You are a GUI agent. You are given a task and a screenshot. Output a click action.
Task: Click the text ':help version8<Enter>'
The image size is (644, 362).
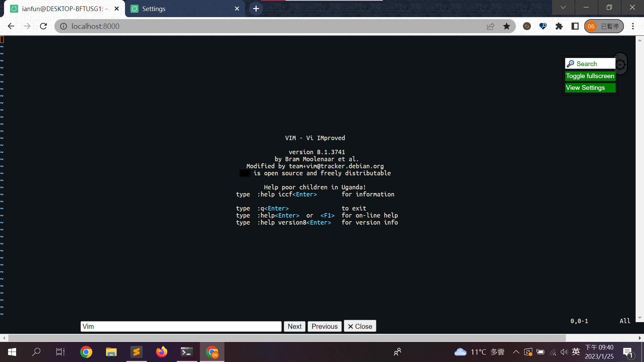294,223
